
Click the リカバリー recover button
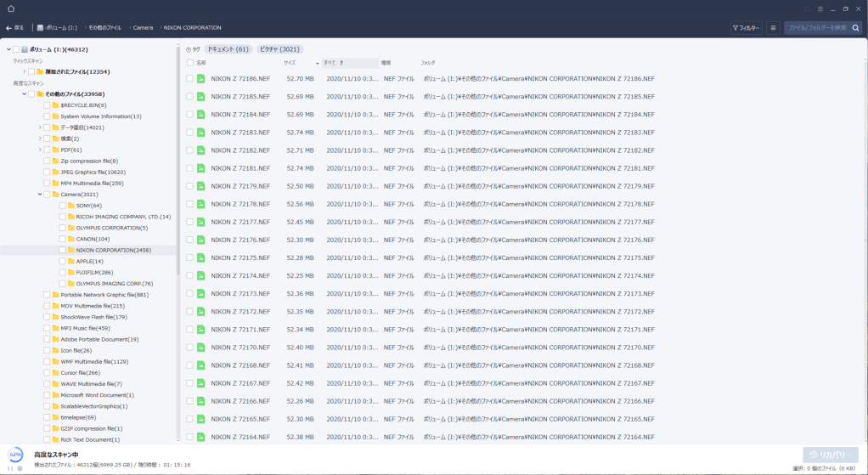(x=830, y=455)
